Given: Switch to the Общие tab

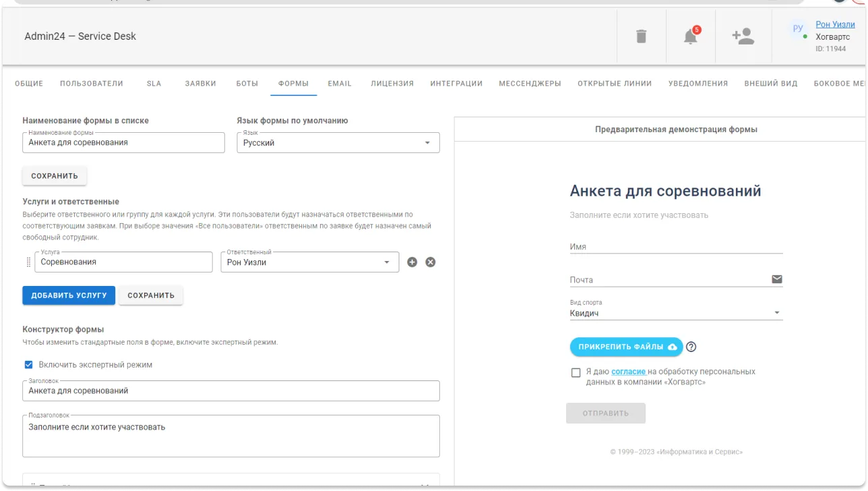Looking at the screenshot, I should coord(29,84).
